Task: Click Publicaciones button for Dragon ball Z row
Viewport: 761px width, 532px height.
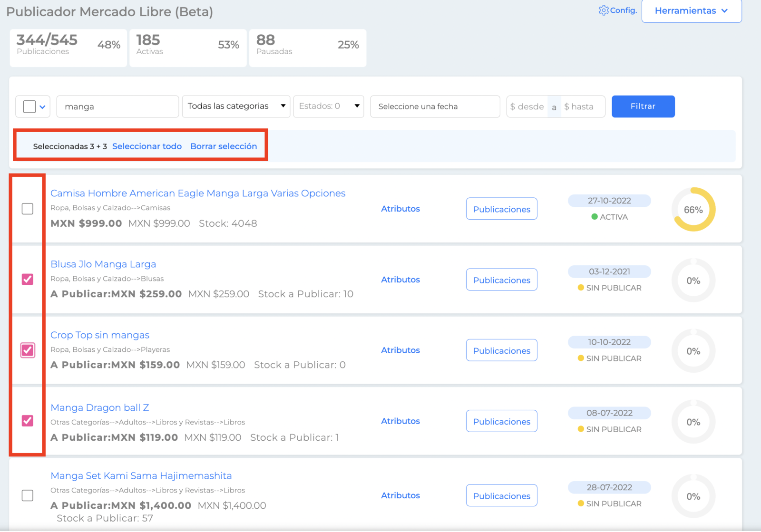Action: [x=502, y=421]
